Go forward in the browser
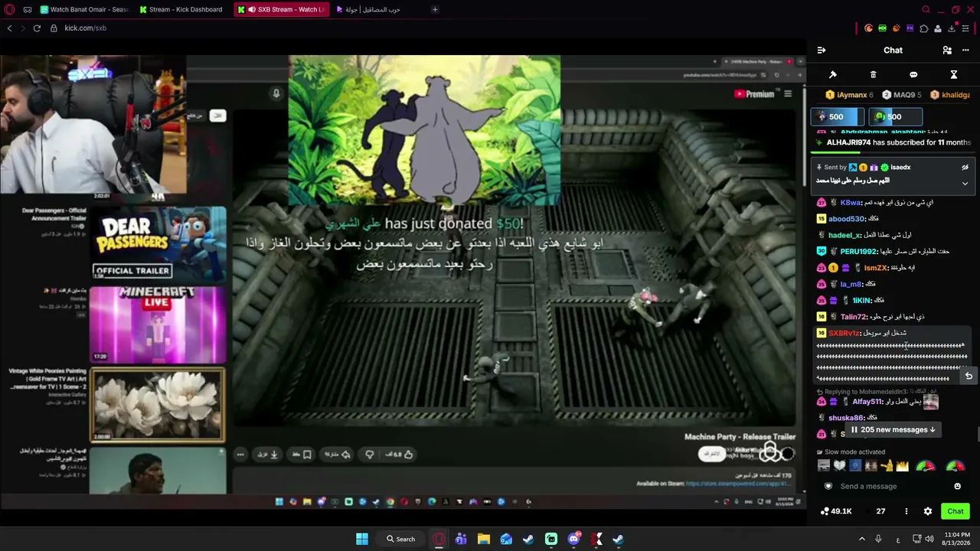 coord(23,28)
